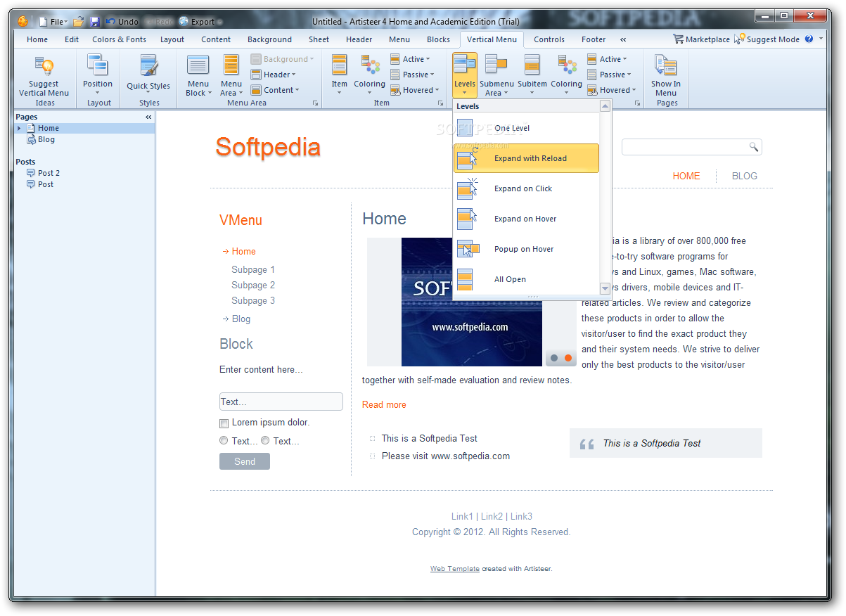
Task: Open the blue help icon
Action: tap(809, 39)
